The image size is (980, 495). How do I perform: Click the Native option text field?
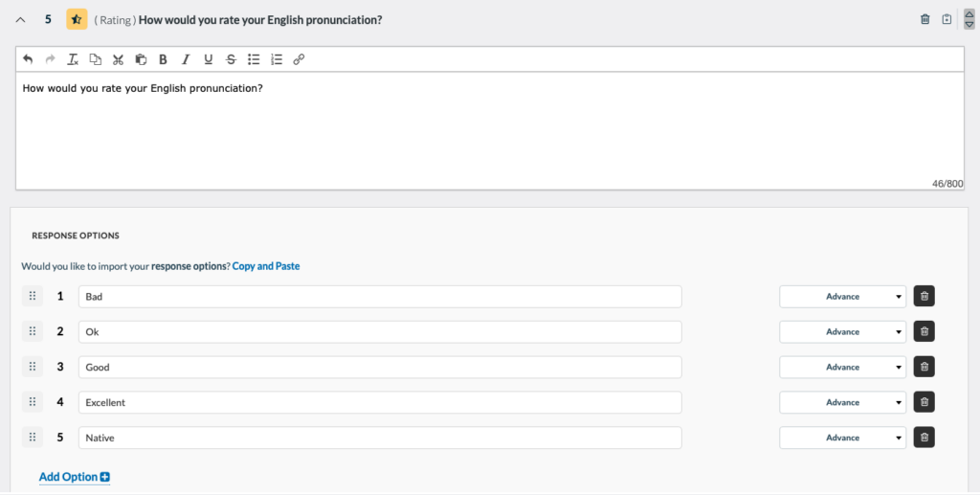pos(380,438)
